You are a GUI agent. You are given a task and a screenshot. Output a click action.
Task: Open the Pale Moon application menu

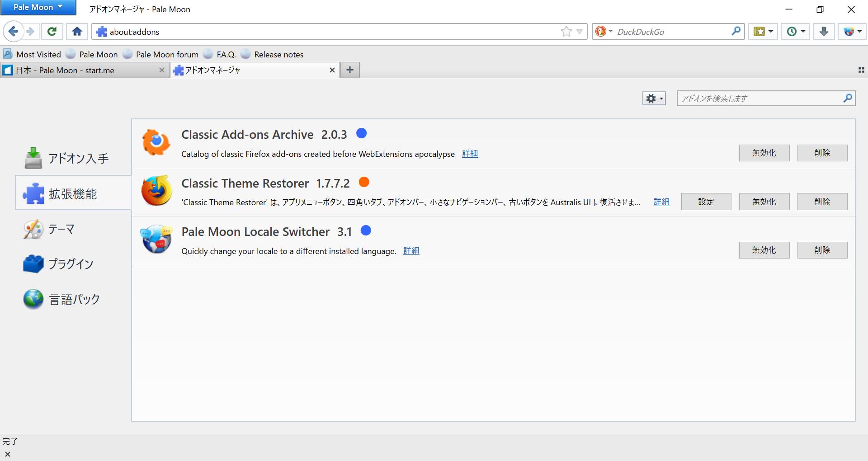pos(38,7)
